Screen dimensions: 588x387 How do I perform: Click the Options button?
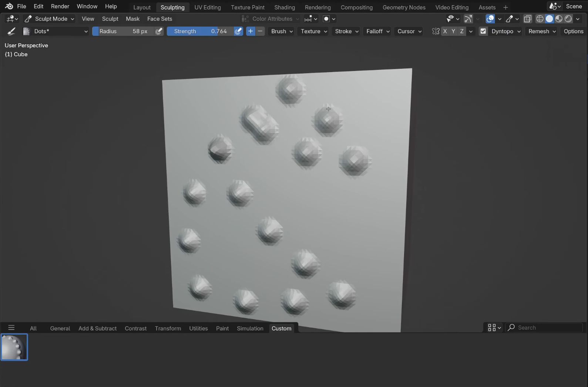coord(574,31)
